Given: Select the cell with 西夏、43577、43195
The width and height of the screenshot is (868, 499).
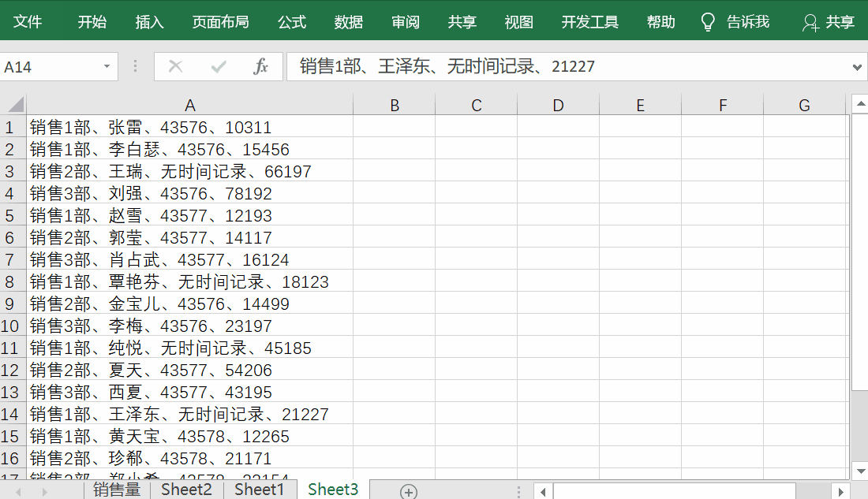Looking at the screenshot, I should pyautogui.click(x=190, y=392).
